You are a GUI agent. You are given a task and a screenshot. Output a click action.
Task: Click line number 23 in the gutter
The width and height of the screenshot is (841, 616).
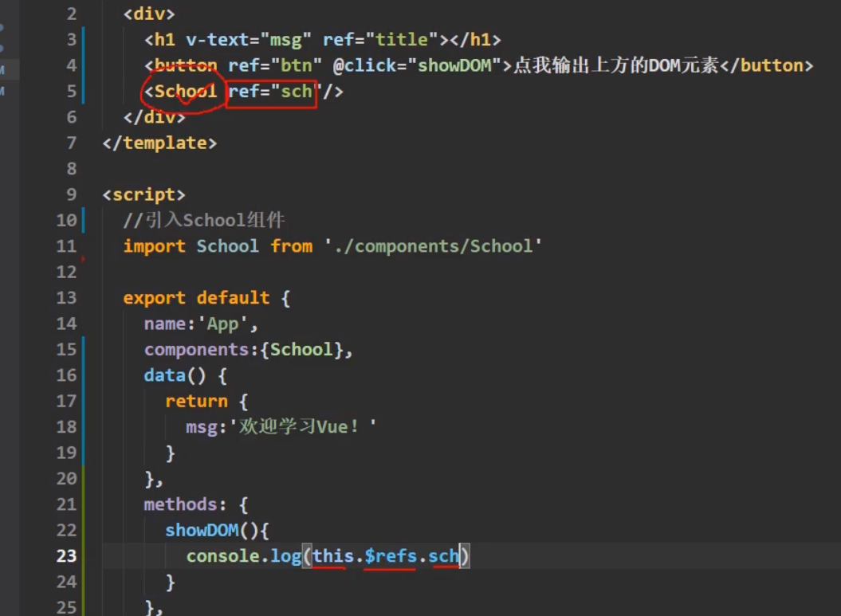pos(66,556)
